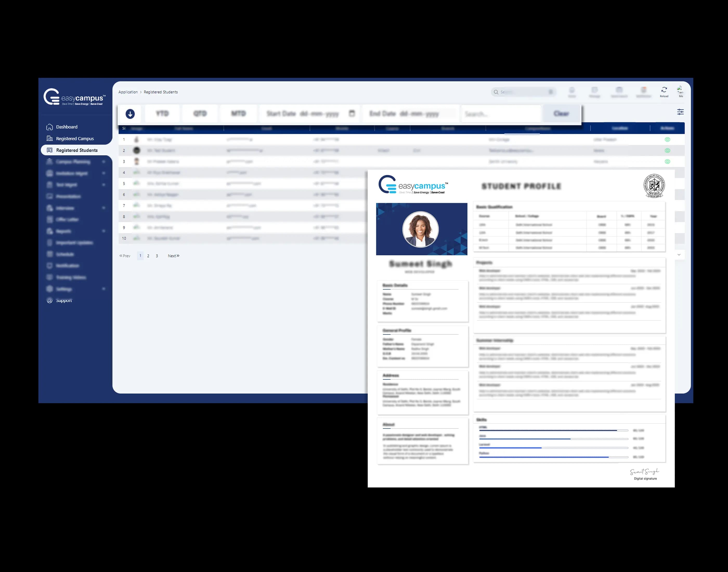Go to Next page of students
728x572 pixels.
(173, 256)
